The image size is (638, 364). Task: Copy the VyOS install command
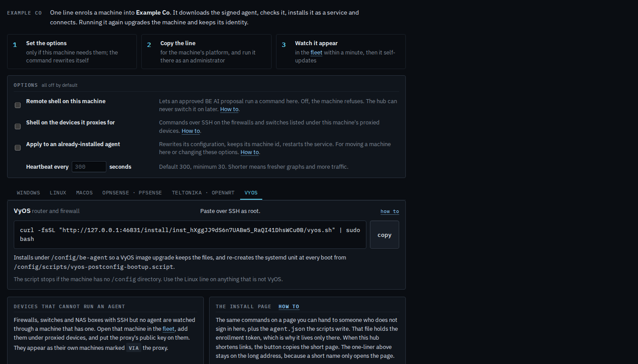[x=385, y=235]
